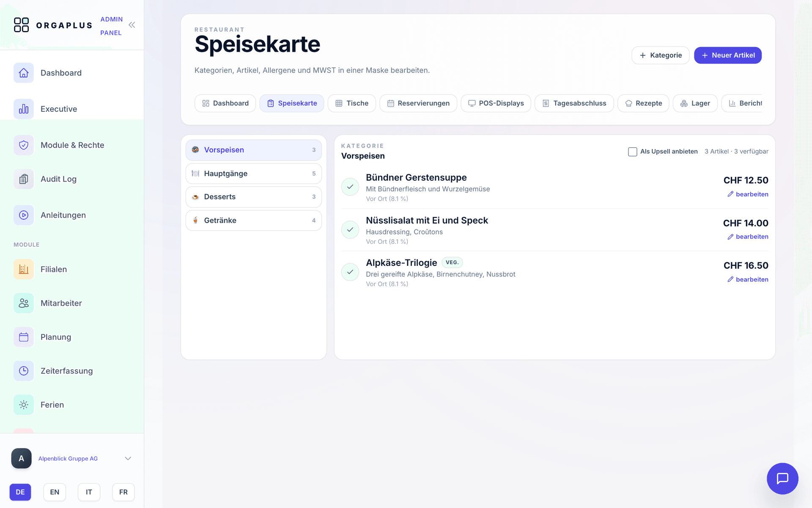Open the Lager tab
Screen dimensions: 812x508
pos(695,103)
